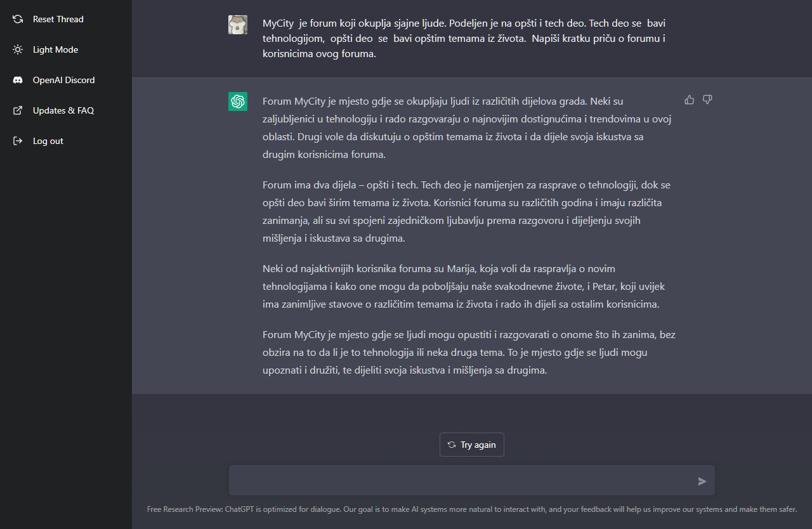This screenshot has width=812, height=529.
Task: Give the response a thumbs up
Action: point(690,100)
